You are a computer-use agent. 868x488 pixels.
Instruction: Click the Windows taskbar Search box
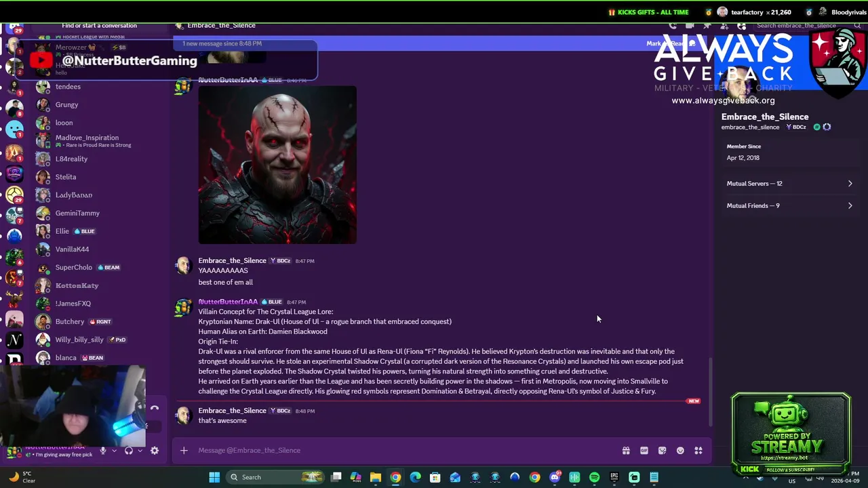click(275, 477)
